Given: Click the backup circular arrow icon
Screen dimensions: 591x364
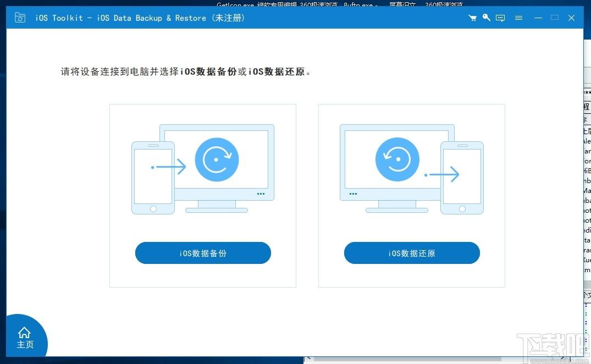Looking at the screenshot, I should point(217,159).
